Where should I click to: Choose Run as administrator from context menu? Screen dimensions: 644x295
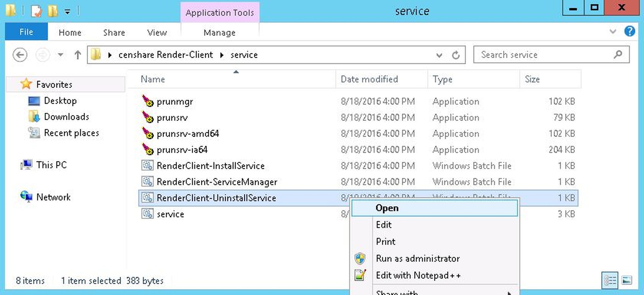point(418,259)
